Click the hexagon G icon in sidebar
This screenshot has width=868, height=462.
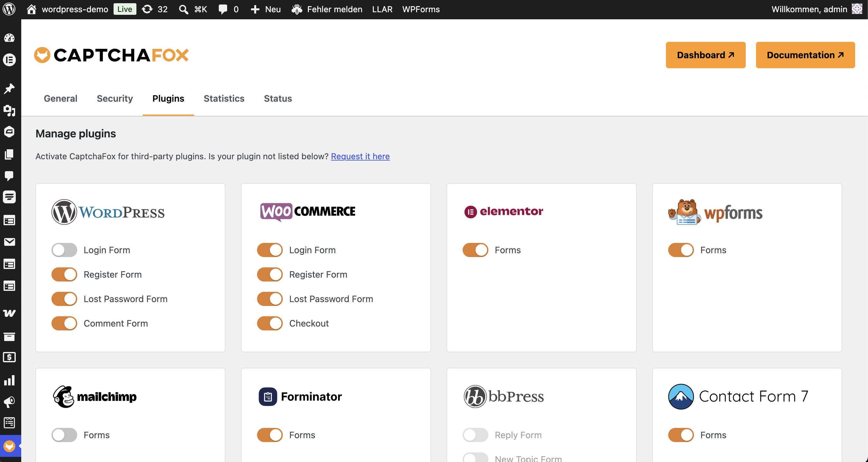coord(9,132)
